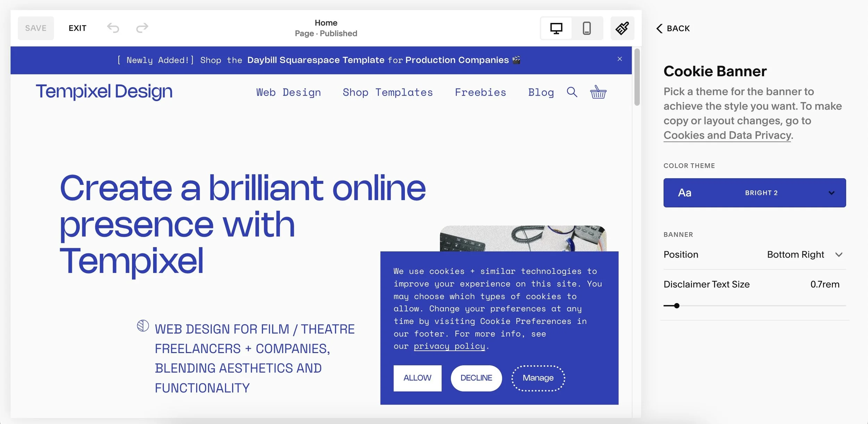Switch to desktop view icon
This screenshot has height=424, width=868.
(556, 28)
